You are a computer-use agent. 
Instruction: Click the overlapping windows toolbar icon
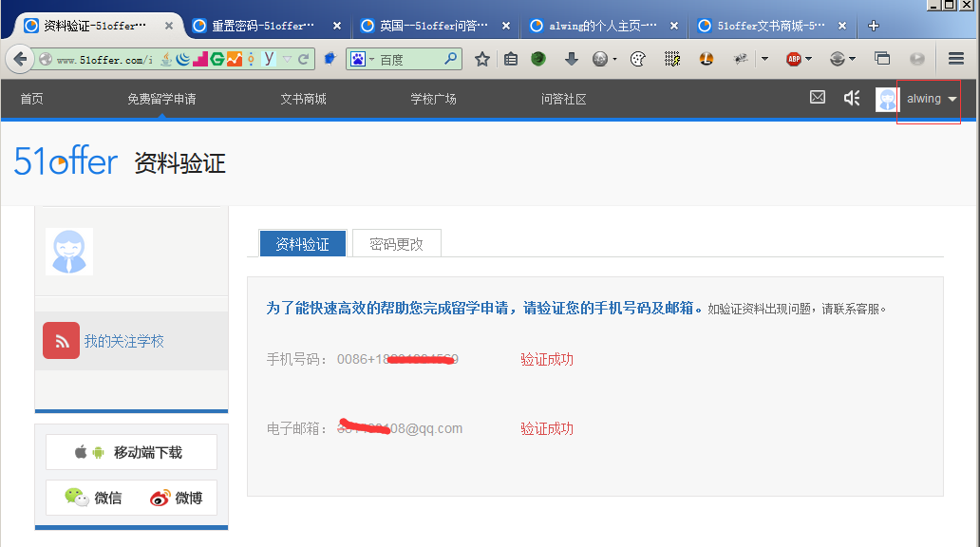tap(882, 59)
